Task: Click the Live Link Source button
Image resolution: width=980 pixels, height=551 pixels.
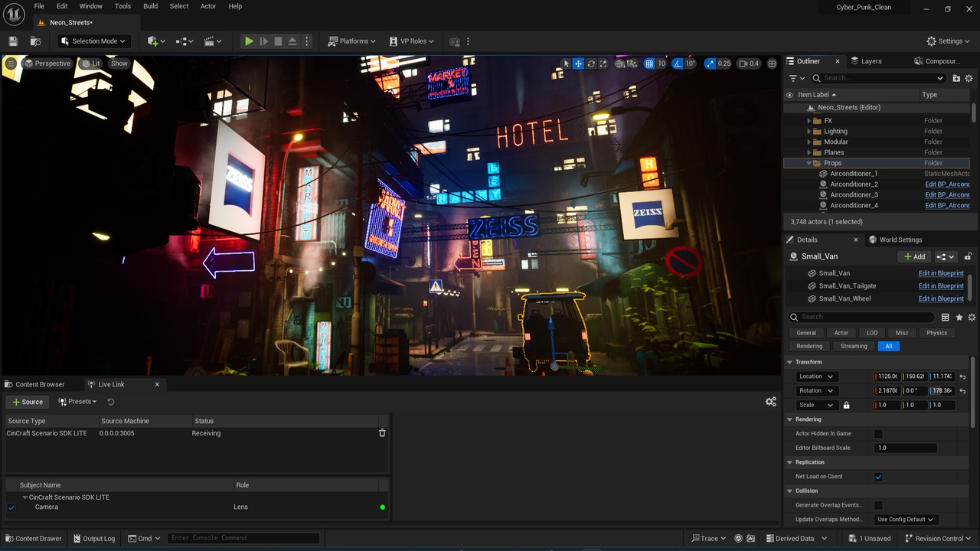Action: point(28,402)
